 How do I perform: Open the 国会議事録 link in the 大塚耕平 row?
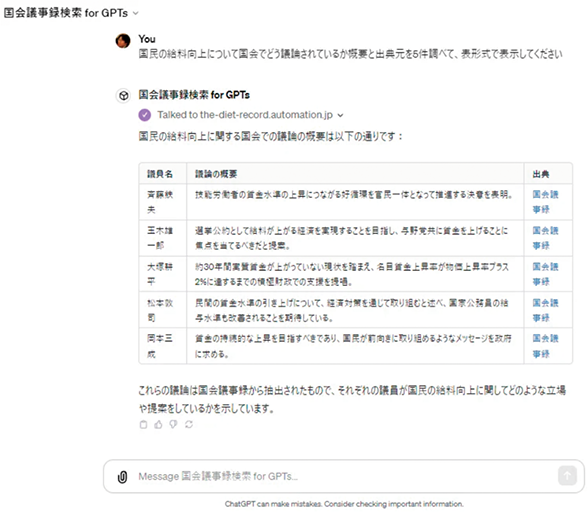pos(545,274)
